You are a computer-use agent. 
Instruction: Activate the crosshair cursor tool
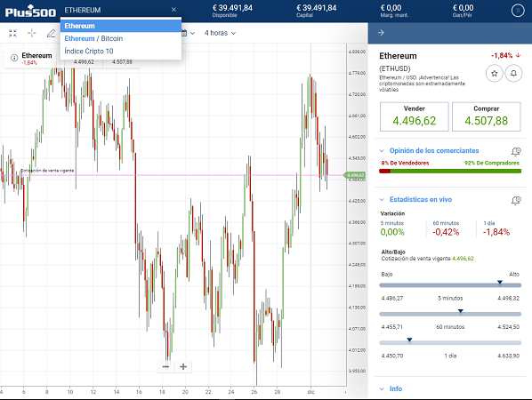(x=32, y=33)
